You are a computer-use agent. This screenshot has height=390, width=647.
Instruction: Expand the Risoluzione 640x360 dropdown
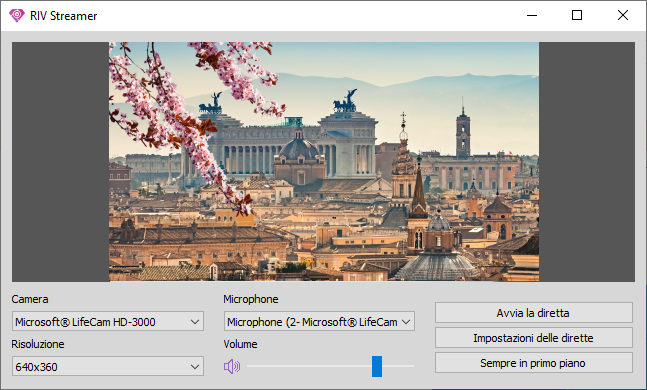coord(108,366)
